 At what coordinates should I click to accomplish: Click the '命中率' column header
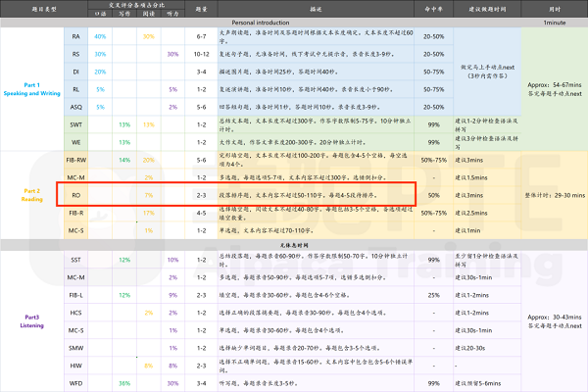(434, 9)
